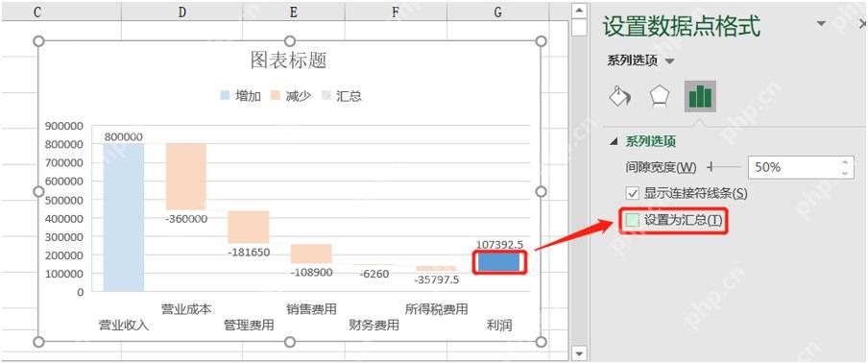Click the 增加 legend entry
This screenshot has height=364, width=868.
[240, 96]
